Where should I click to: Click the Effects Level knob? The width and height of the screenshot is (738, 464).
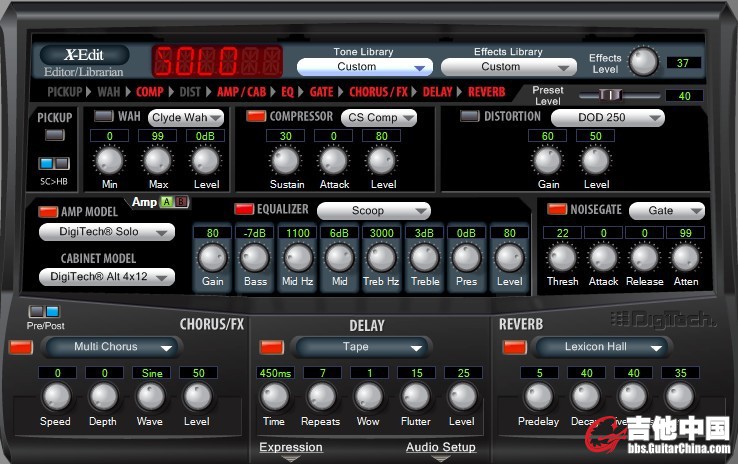(643, 62)
